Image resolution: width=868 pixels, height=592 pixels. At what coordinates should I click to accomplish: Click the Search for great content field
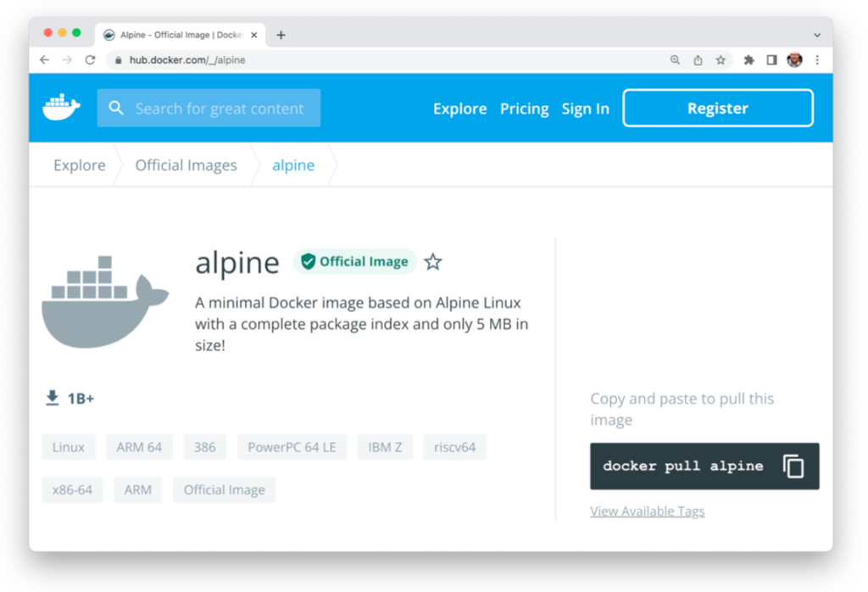219,109
